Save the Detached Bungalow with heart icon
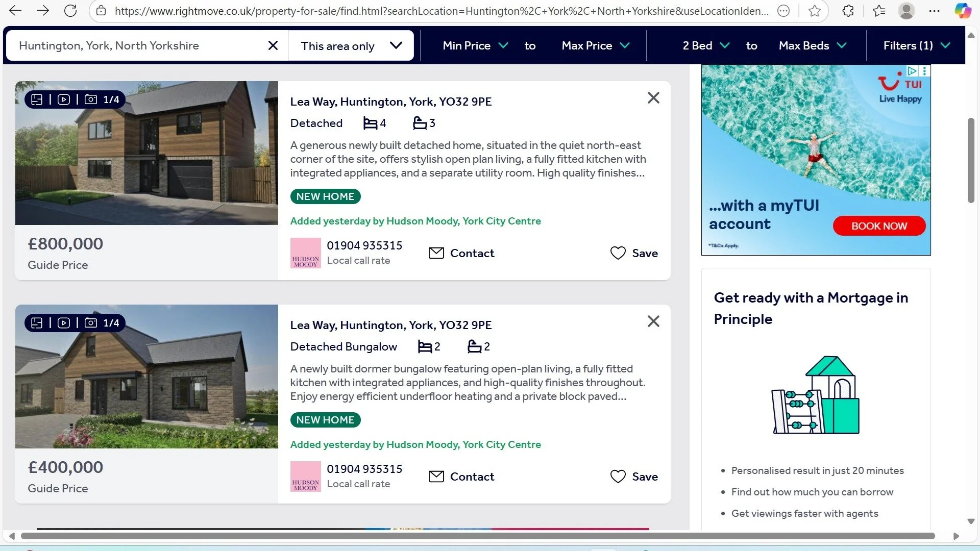Screen dimensions: 980x551 [x=618, y=477]
